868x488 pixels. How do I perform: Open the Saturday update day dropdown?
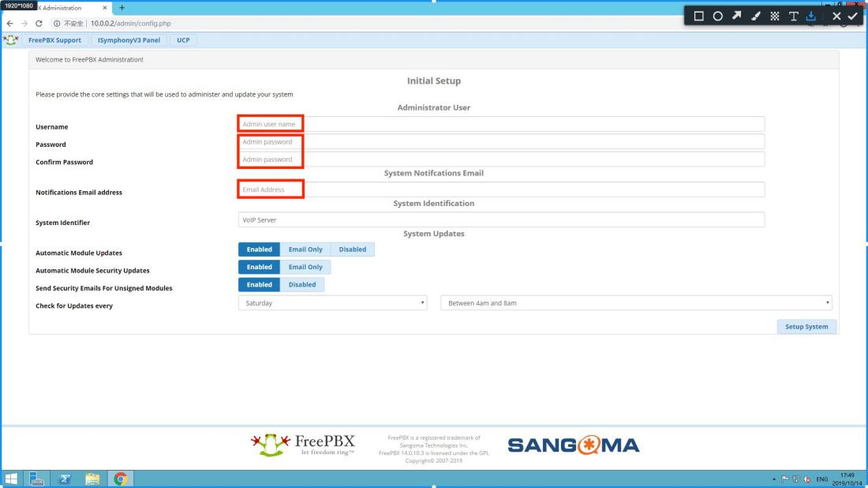333,303
